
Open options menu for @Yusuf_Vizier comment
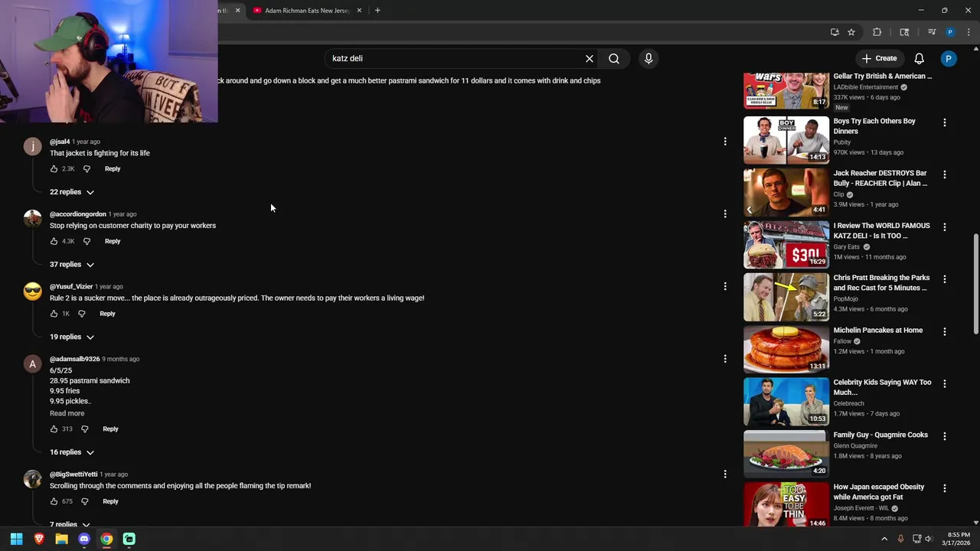tap(725, 286)
